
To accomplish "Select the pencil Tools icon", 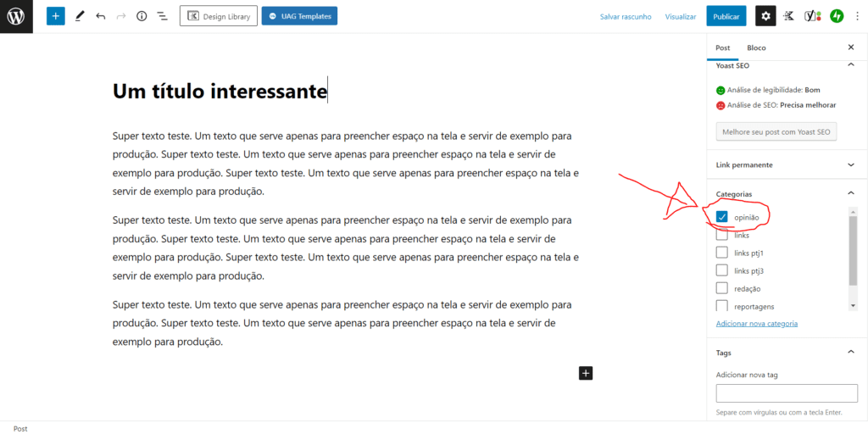I will coord(80,16).
